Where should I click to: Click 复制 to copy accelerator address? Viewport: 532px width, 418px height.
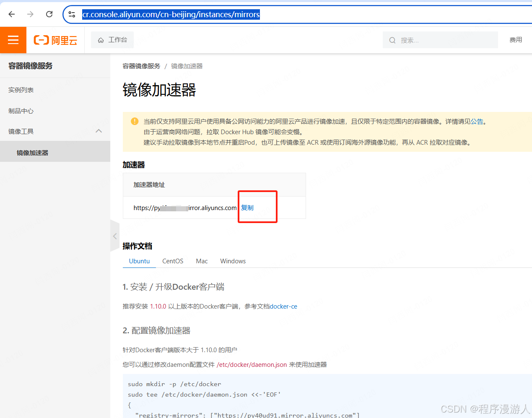pyautogui.click(x=247, y=208)
